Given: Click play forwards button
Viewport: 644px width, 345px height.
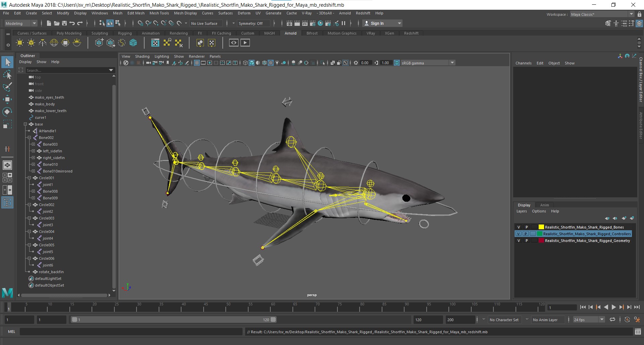Looking at the screenshot, I should coord(613,307).
